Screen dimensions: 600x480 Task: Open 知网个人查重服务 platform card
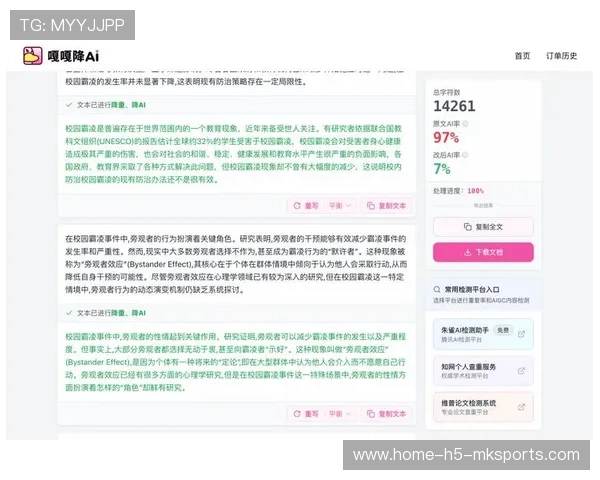483,371
